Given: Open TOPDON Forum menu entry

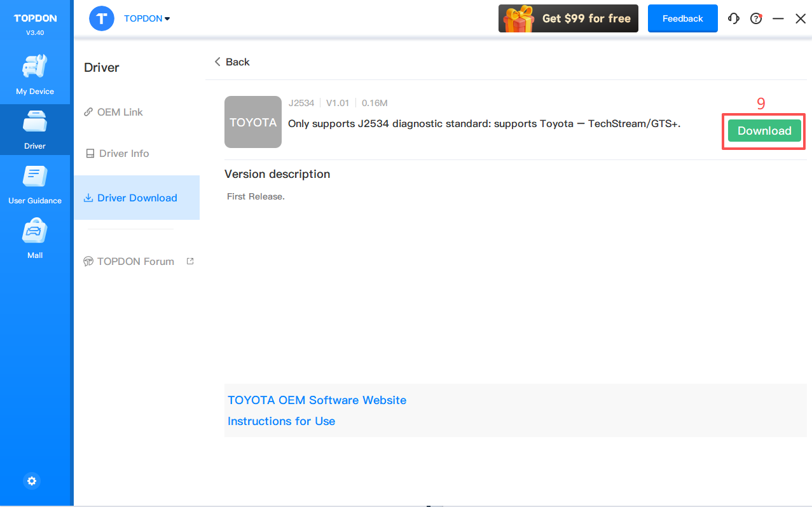Looking at the screenshot, I should point(135,261).
